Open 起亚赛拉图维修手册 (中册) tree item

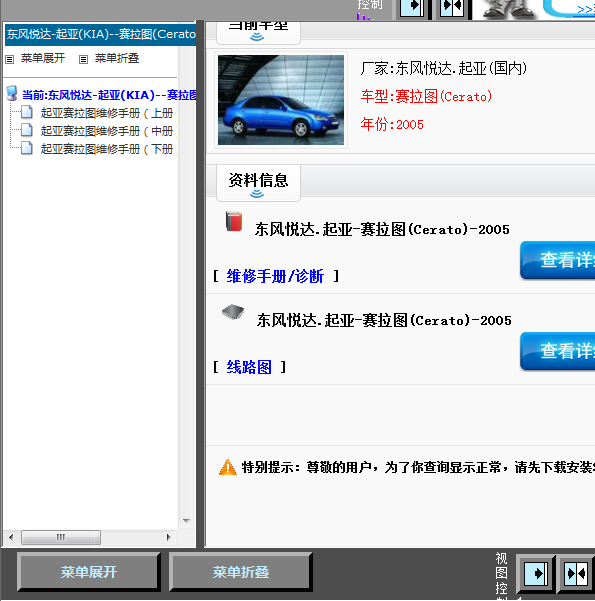(x=107, y=131)
